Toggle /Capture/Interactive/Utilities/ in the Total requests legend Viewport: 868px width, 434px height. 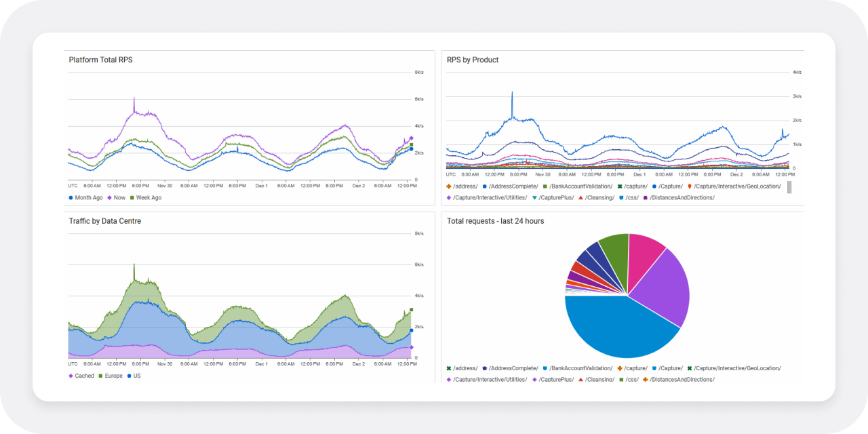pos(490,380)
